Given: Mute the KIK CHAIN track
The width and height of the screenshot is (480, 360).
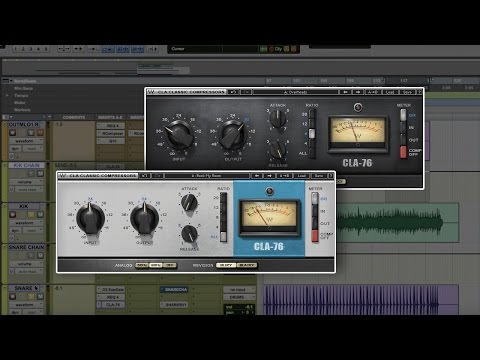Looking at the screenshot, I should (x=40, y=173).
